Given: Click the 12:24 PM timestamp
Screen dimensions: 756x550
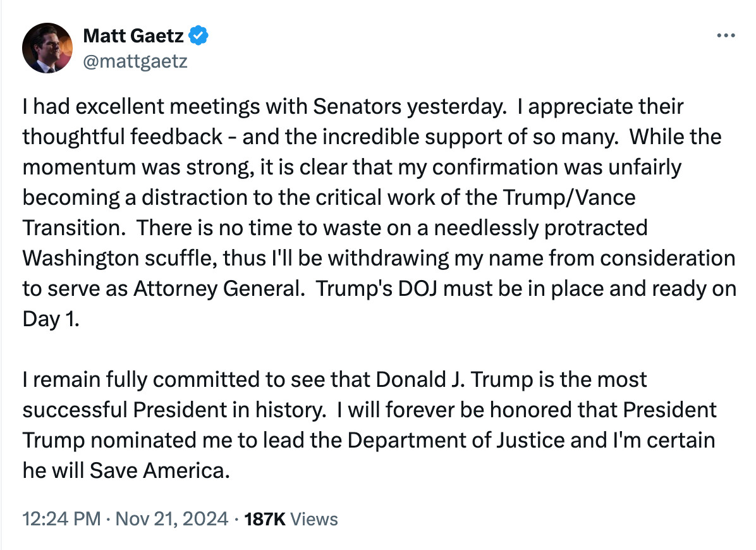Looking at the screenshot, I should pos(61,519).
